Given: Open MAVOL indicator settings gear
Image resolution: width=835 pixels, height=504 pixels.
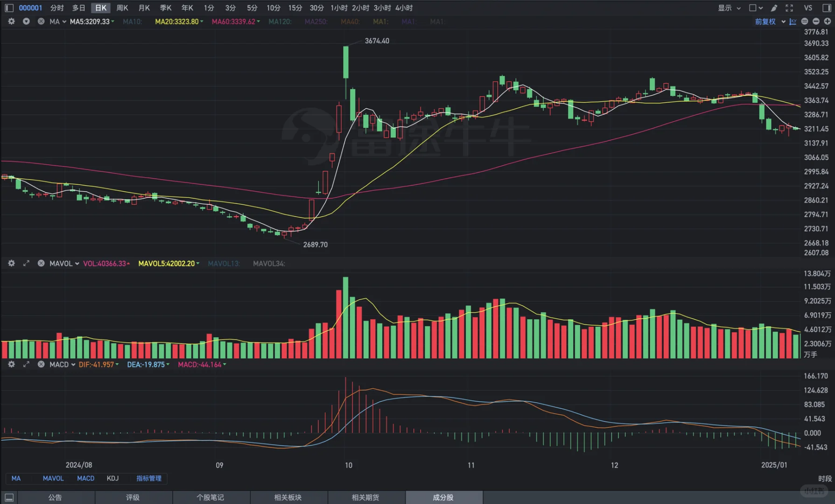Looking at the screenshot, I should tap(12, 263).
